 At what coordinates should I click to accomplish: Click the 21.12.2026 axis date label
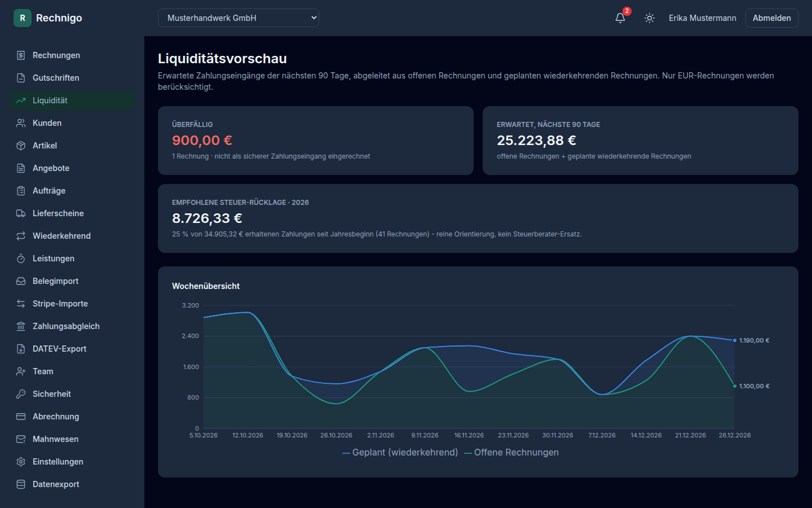690,435
